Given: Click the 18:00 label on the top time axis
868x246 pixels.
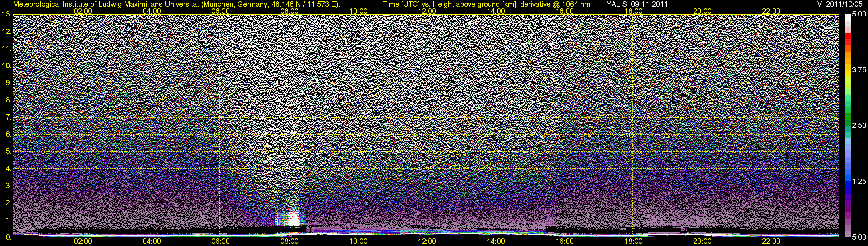Looking at the screenshot, I should (633, 11).
